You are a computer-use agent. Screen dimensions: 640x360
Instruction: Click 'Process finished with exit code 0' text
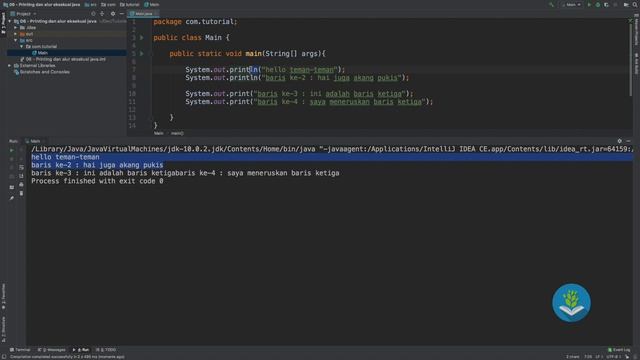[x=97, y=181]
